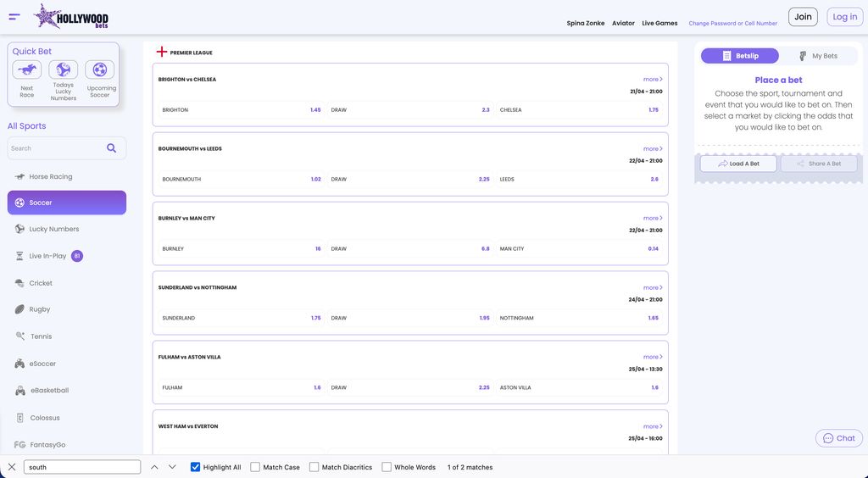Bet on Leeds at 2.6
Image resolution: width=868 pixels, height=478 pixels.
[x=579, y=180]
